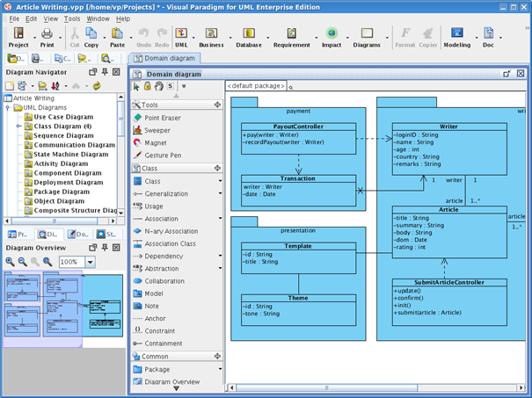Open dropdown arrow next to Generalization tool
The height and width of the screenshot is (398, 532).
click(x=220, y=193)
